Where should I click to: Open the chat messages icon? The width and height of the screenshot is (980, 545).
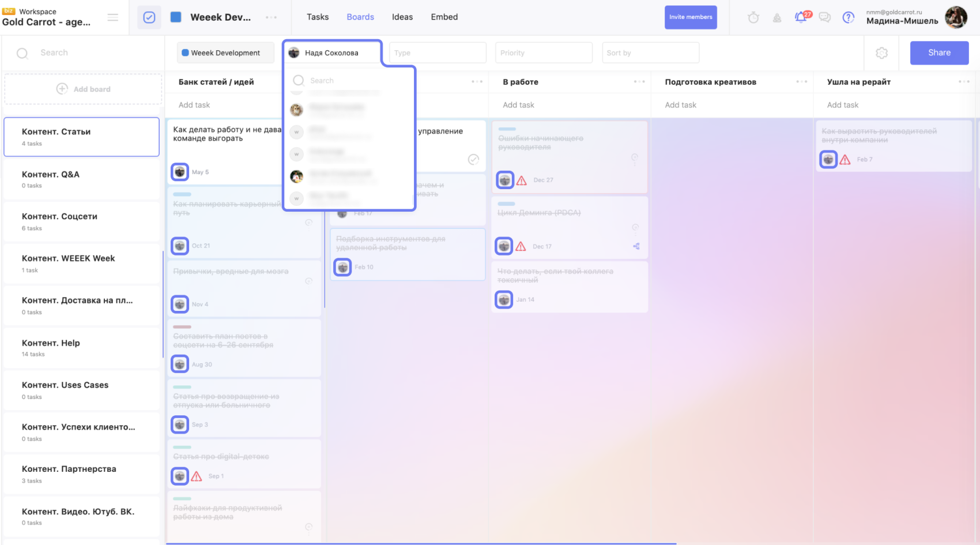pos(825,18)
